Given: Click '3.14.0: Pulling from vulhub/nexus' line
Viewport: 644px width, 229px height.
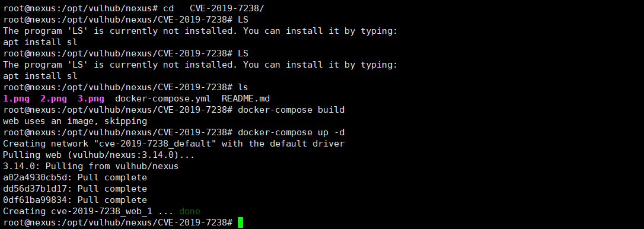Looking at the screenshot, I should click(x=91, y=166).
